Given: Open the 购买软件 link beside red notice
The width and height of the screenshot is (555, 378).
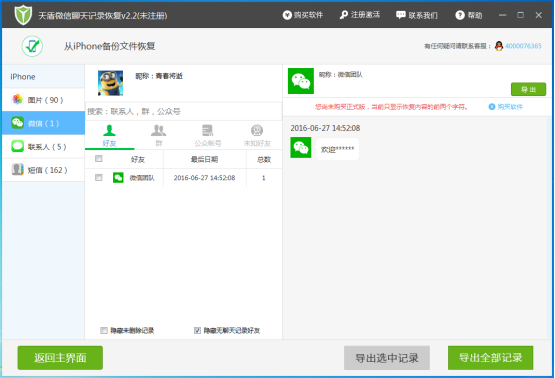Looking at the screenshot, I should pos(510,107).
